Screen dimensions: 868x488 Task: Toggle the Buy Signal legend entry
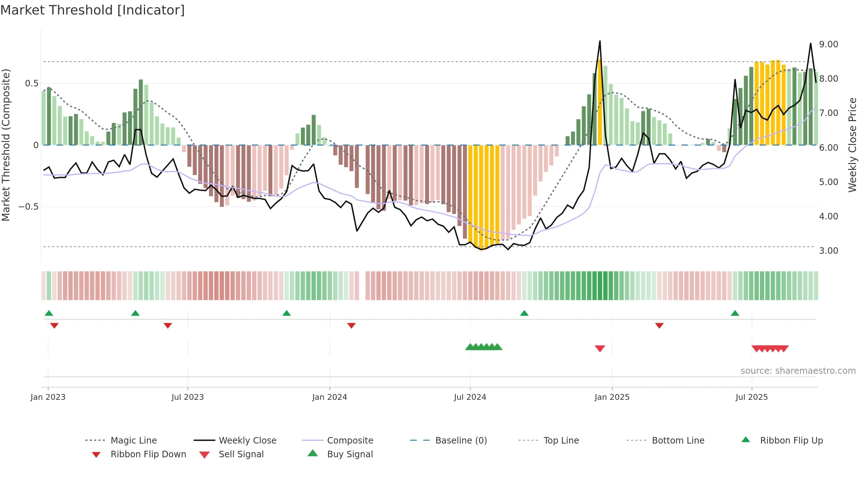(x=340, y=454)
